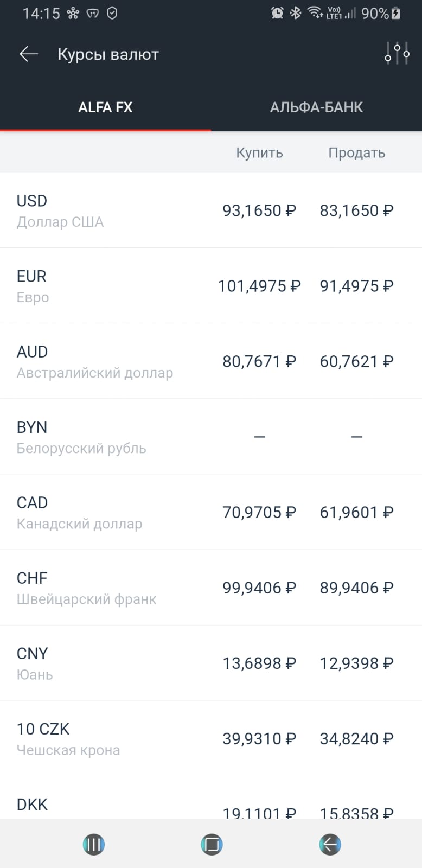Tap the back arrow icon

[x=29, y=54]
